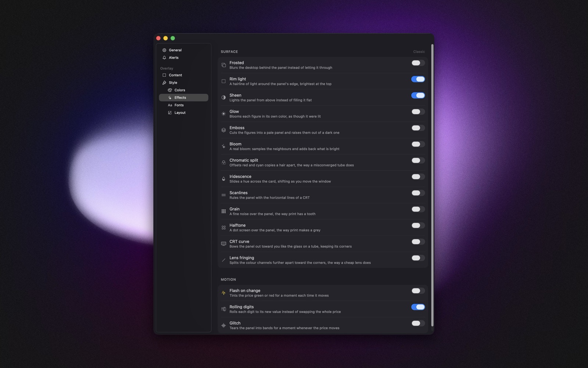Enable the Lens fringing toggle
The height and width of the screenshot is (368, 588).
pos(418,258)
